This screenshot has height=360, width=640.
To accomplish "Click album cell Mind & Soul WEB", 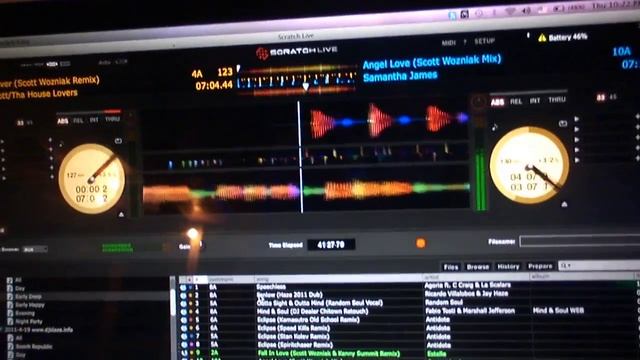I will [558, 311].
